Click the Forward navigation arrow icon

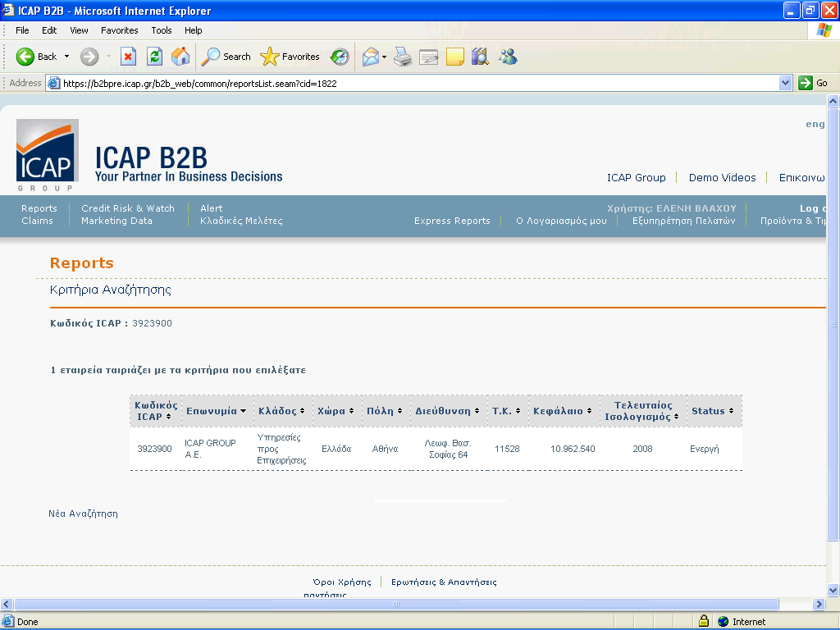[89, 57]
